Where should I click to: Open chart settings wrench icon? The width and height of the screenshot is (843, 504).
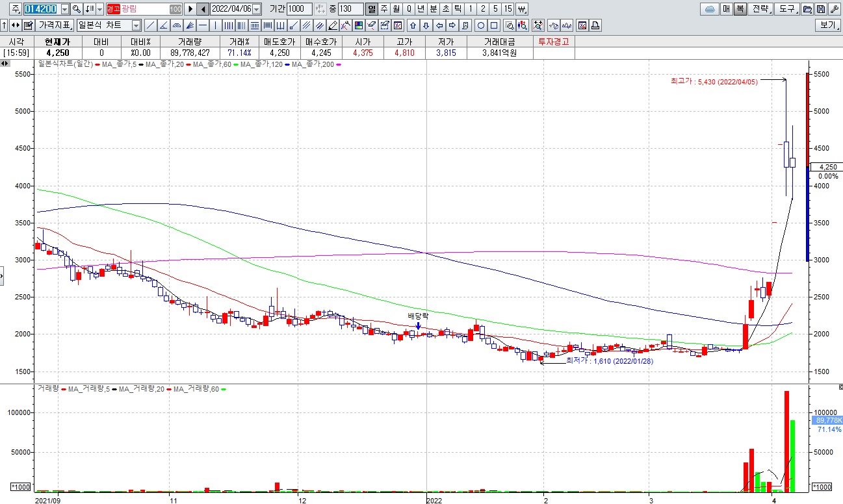tap(834, 9)
